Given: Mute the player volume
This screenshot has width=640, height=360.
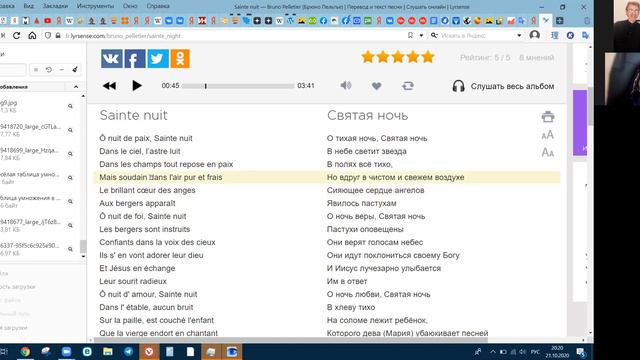Looking at the screenshot, I should coord(346,85).
